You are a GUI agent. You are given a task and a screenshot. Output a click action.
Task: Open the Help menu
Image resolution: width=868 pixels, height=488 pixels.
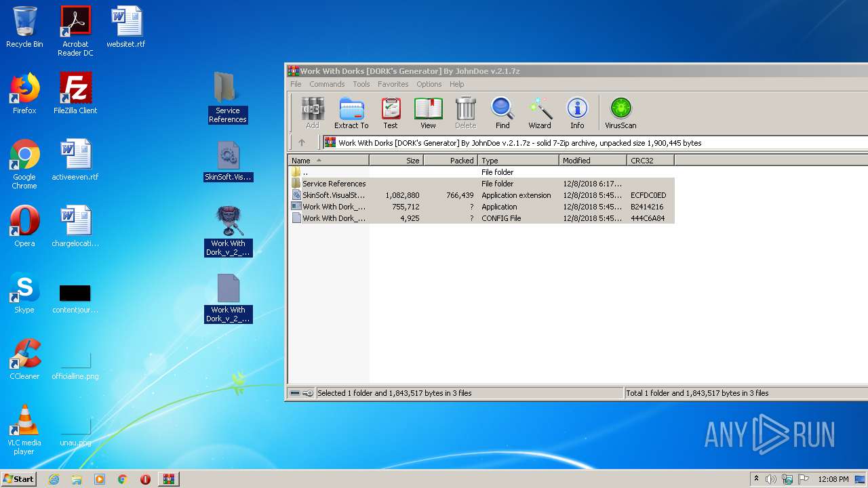[457, 84]
